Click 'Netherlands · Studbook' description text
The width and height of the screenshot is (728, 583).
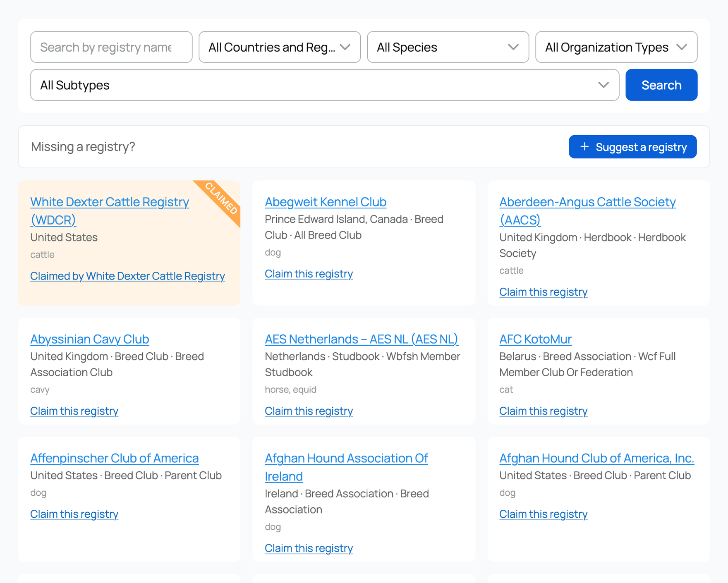(322, 356)
